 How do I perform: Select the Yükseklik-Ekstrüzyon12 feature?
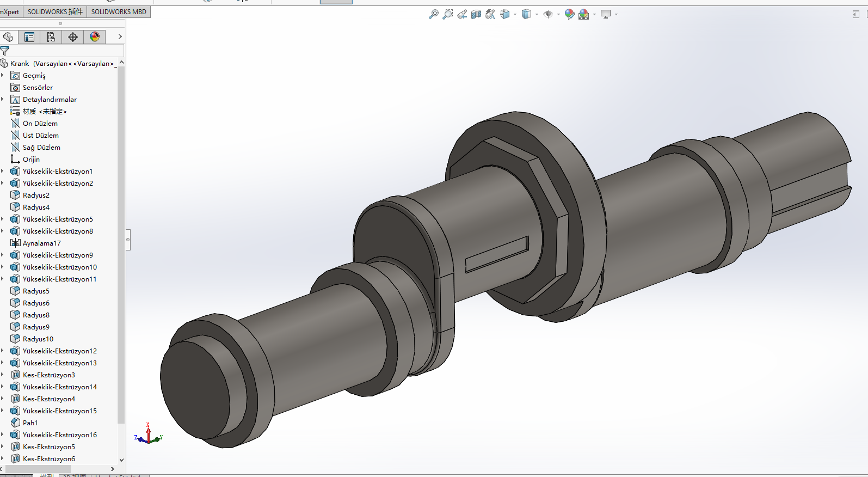click(x=59, y=351)
